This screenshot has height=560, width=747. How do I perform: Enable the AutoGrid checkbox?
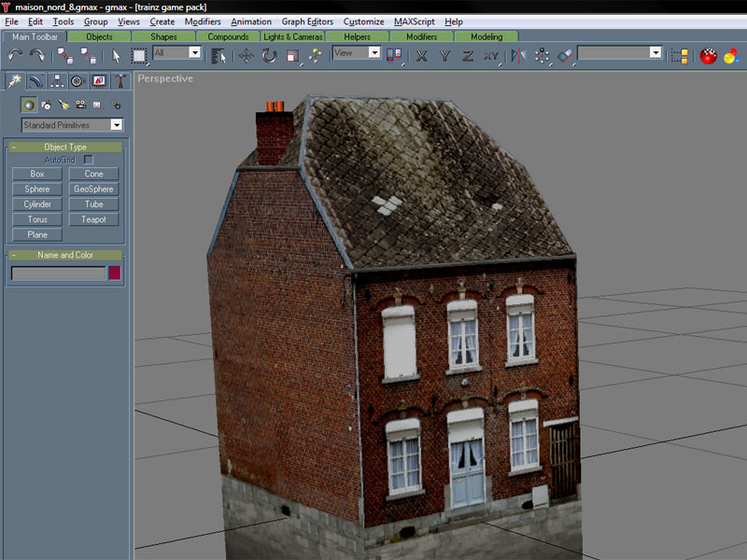[x=90, y=160]
